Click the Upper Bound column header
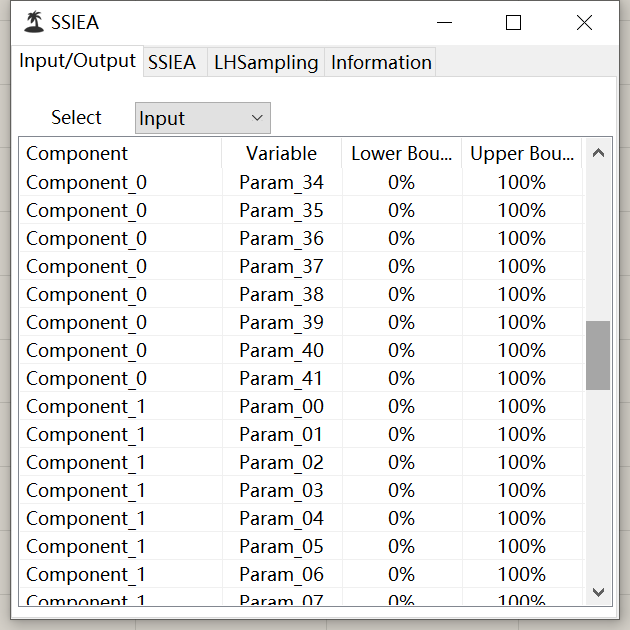630x630 pixels. pyautogui.click(x=522, y=153)
